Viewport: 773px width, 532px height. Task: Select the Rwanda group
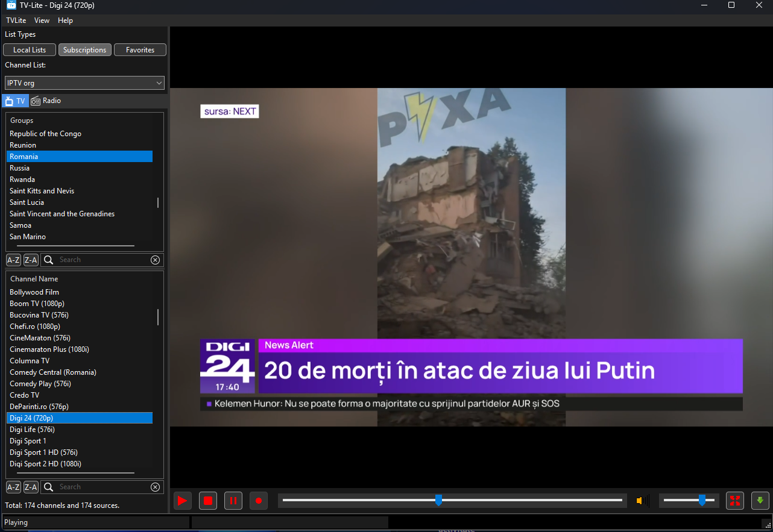point(80,180)
